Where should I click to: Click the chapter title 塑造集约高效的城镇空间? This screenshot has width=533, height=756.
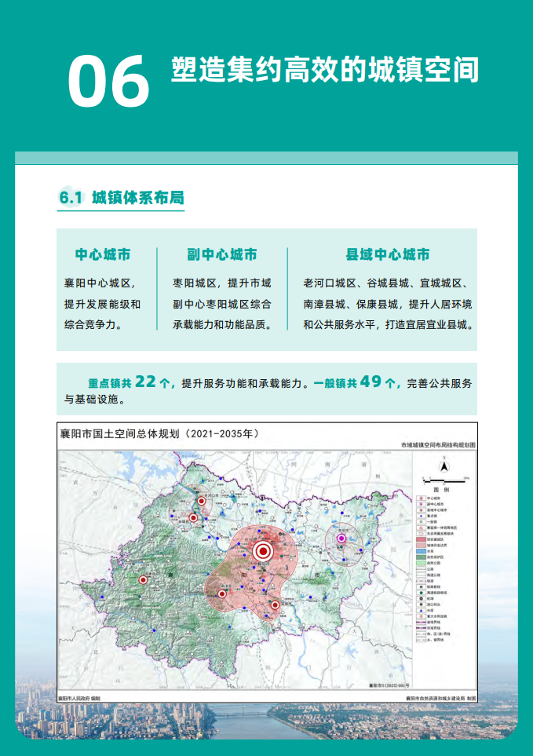tap(325, 71)
